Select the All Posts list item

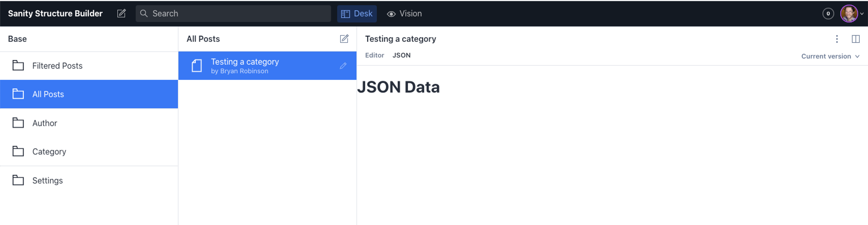89,94
